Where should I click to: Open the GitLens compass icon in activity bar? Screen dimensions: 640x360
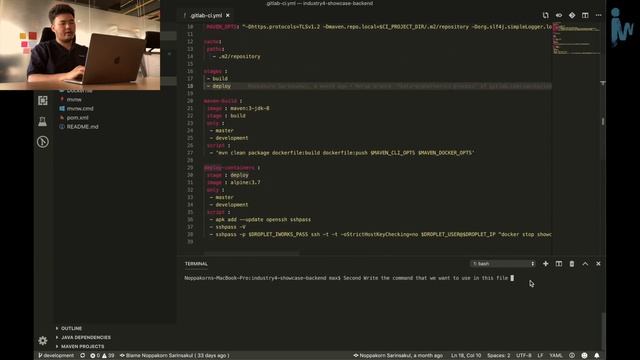pyautogui.click(x=43, y=142)
